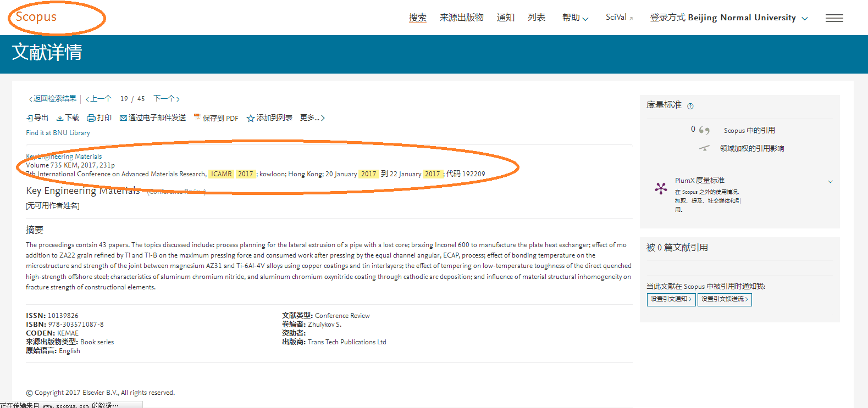Expand the PlumX 度量标准 section chevron

point(830,181)
